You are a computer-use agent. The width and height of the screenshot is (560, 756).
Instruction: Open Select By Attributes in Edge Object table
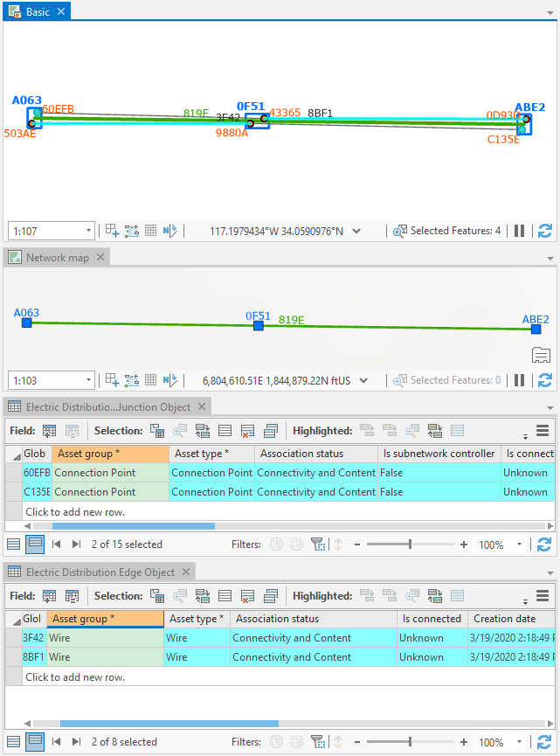(x=156, y=596)
